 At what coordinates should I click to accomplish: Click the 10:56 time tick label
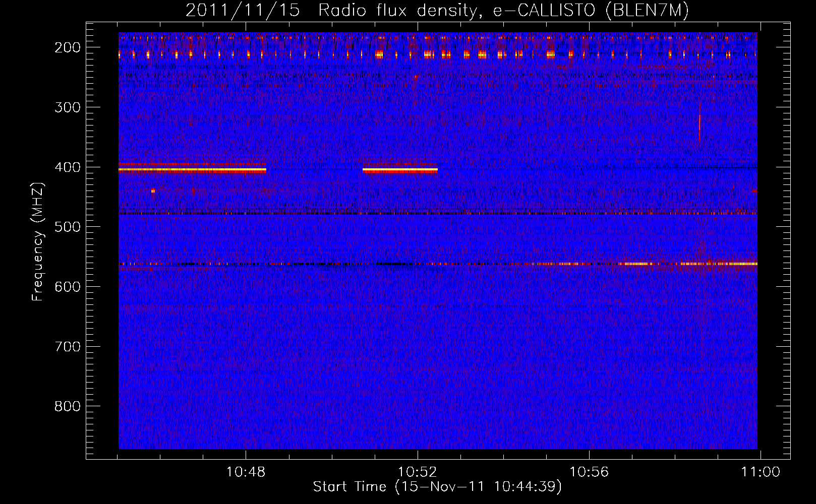(x=589, y=472)
